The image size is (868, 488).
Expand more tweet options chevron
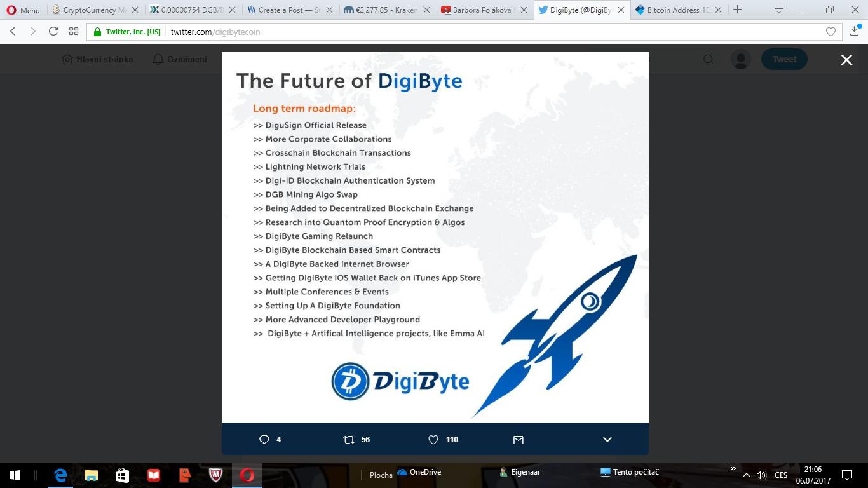(607, 439)
